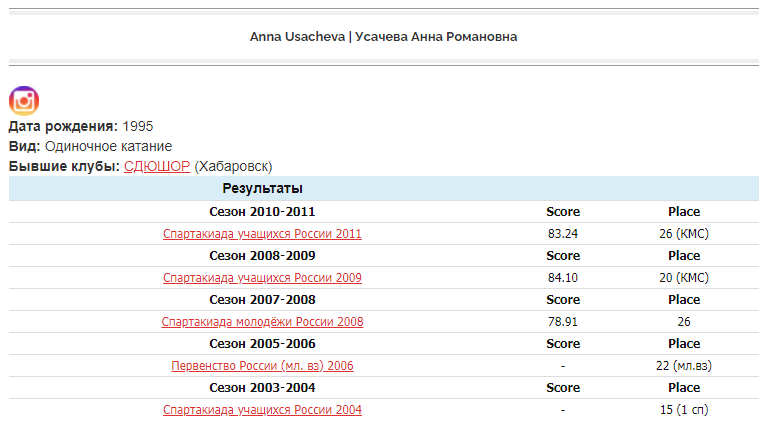The image size is (774, 422).
Task: Open Спартакиада учащихся России 2009 link
Action: [262, 278]
